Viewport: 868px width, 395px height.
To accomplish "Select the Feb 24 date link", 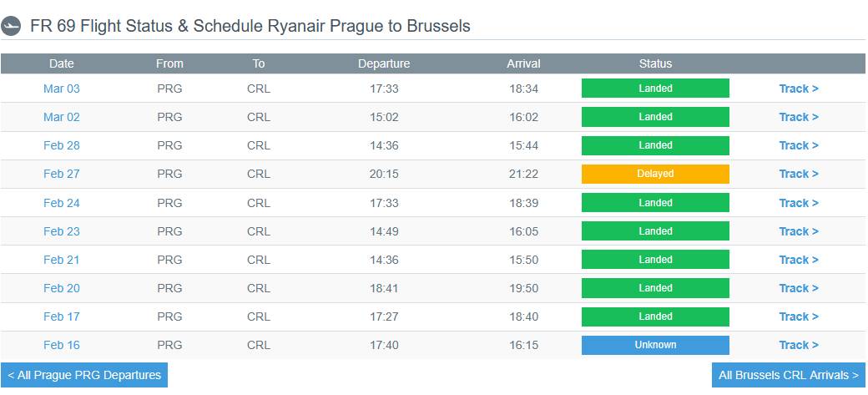I will tap(62, 203).
